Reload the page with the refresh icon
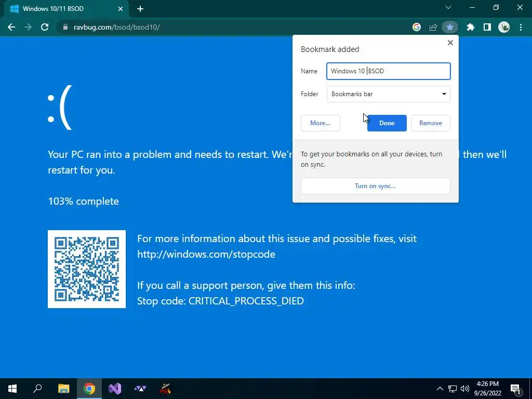This screenshot has height=399, width=532. tap(45, 27)
